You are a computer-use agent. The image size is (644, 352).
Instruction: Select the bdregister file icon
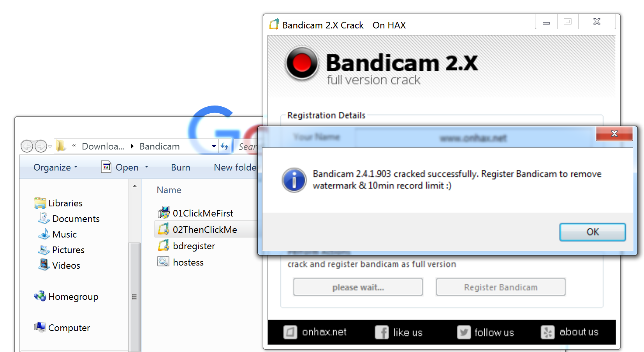[164, 246]
